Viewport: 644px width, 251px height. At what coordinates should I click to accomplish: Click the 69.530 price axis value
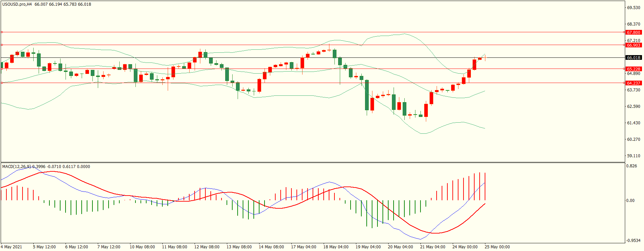[634, 8]
